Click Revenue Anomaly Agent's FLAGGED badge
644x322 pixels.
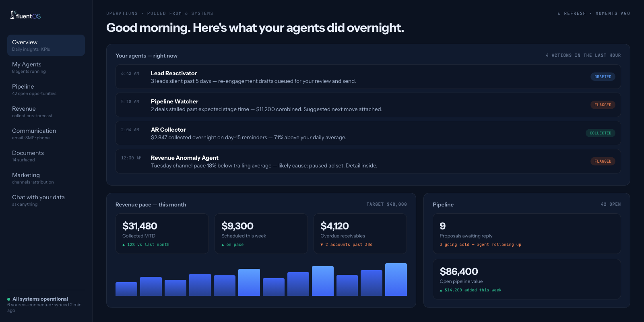603,161
